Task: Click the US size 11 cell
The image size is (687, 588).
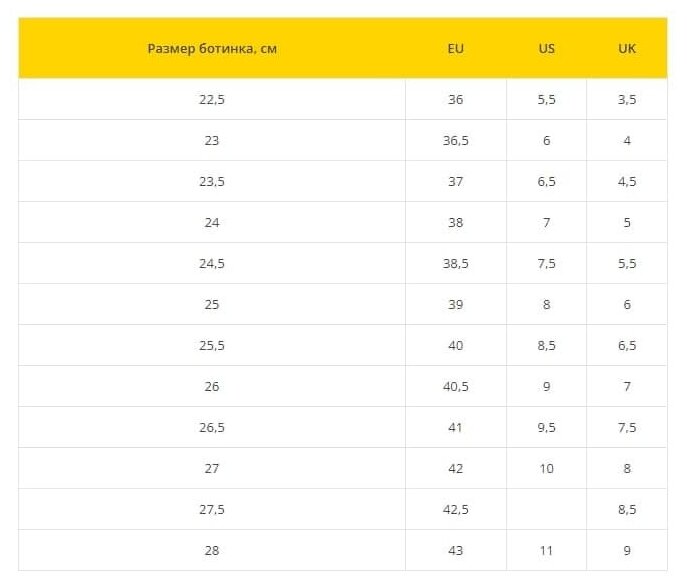Action: point(546,550)
